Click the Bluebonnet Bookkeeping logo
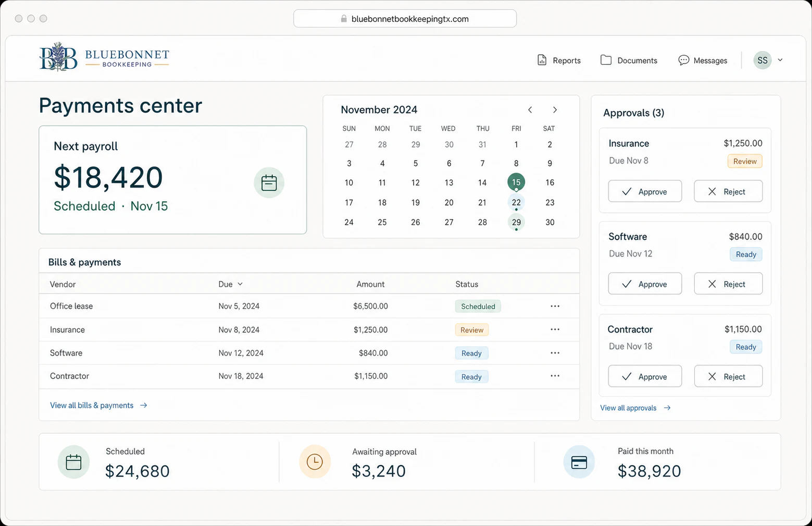The image size is (812, 526). (104, 57)
